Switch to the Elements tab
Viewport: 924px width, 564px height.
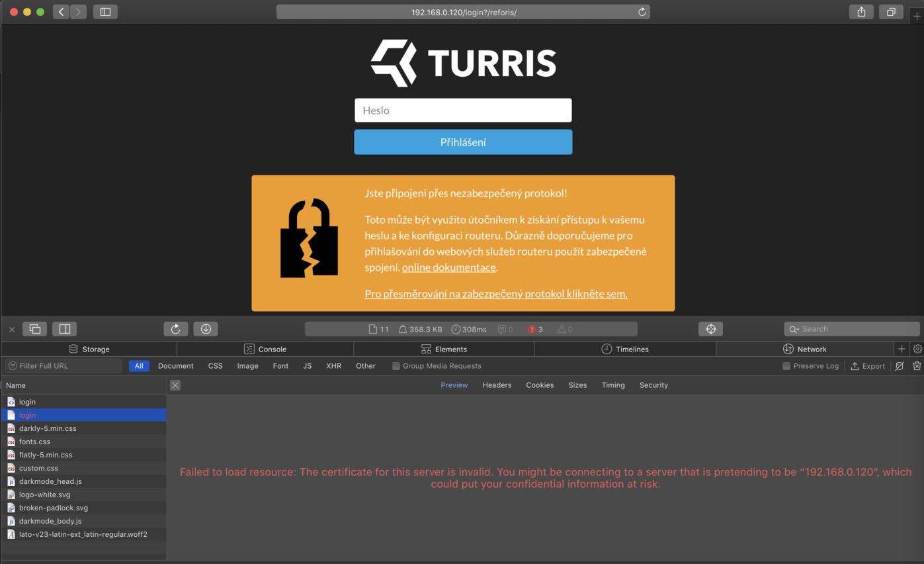point(444,349)
